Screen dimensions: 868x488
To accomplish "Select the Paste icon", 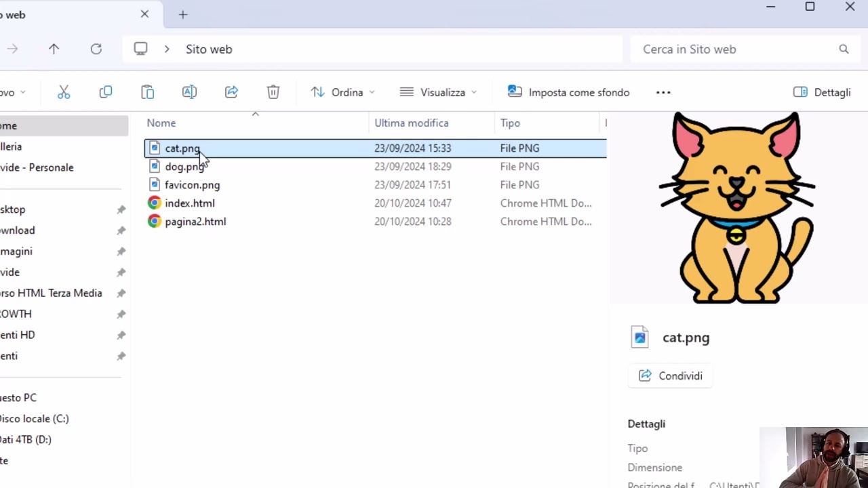I will (x=147, y=92).
